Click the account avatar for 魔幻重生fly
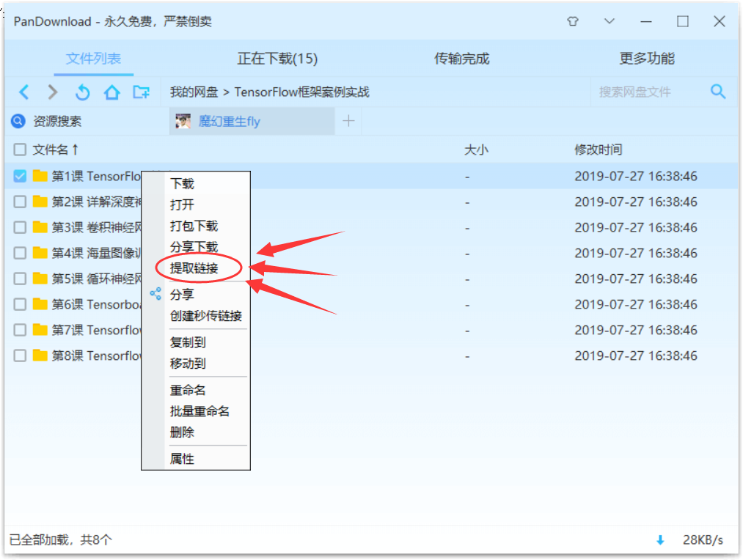 coord(183,121)
